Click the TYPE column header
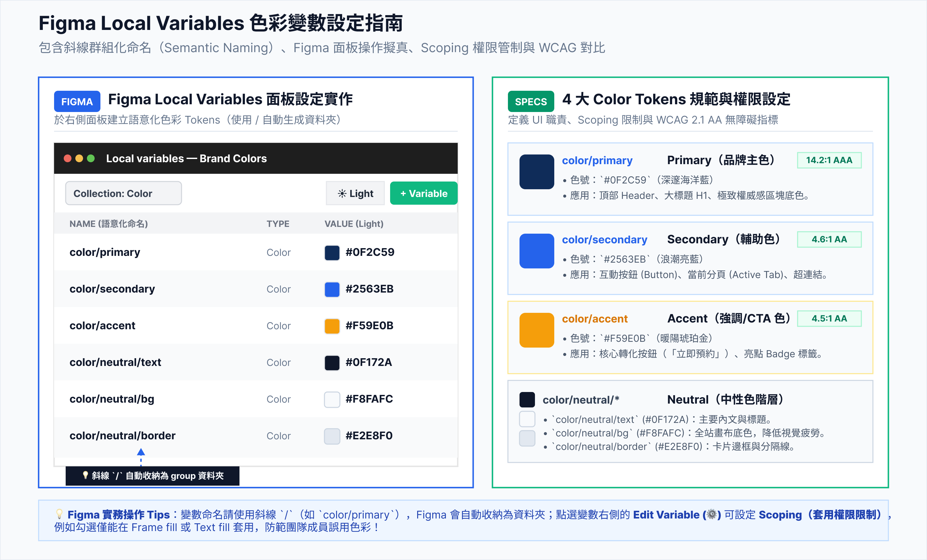The image size is (927, 560). [278, 224]
